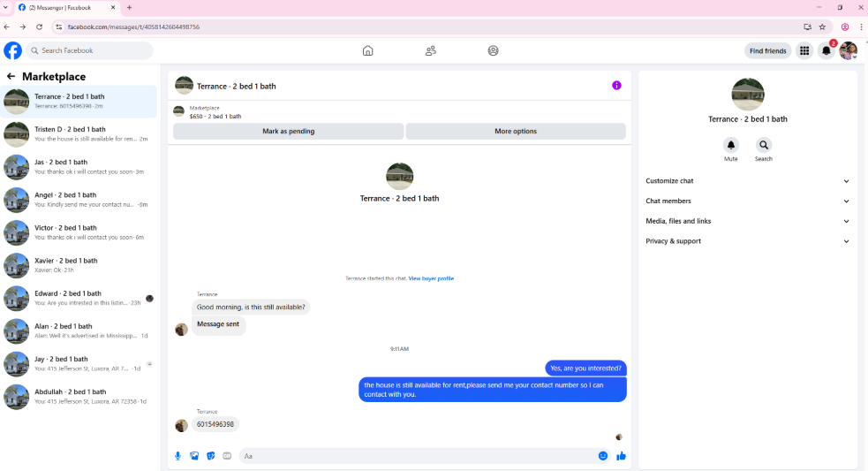This screenshot has width=868, height=471.
Task: Open a new browser tab
Action: point(130,8)
